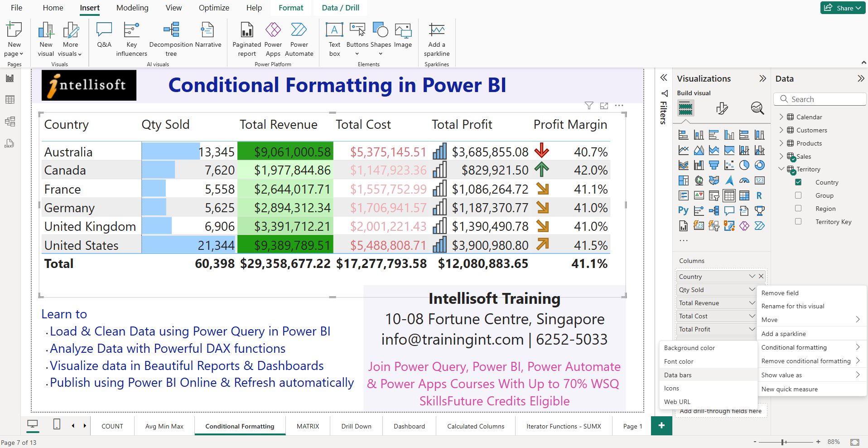The width and height of the screenshot is (868, 448).
Task: Select the treemap visual icon
Action: (x=684, y=180)
